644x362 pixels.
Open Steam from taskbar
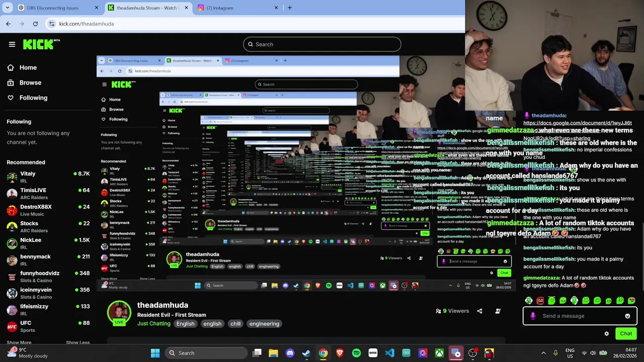click(x=306, y=353)
